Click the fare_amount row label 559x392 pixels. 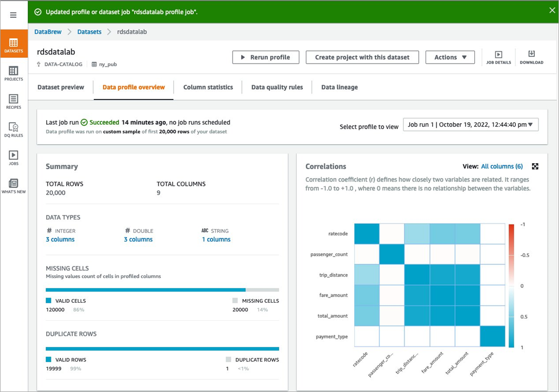[333, 296]
